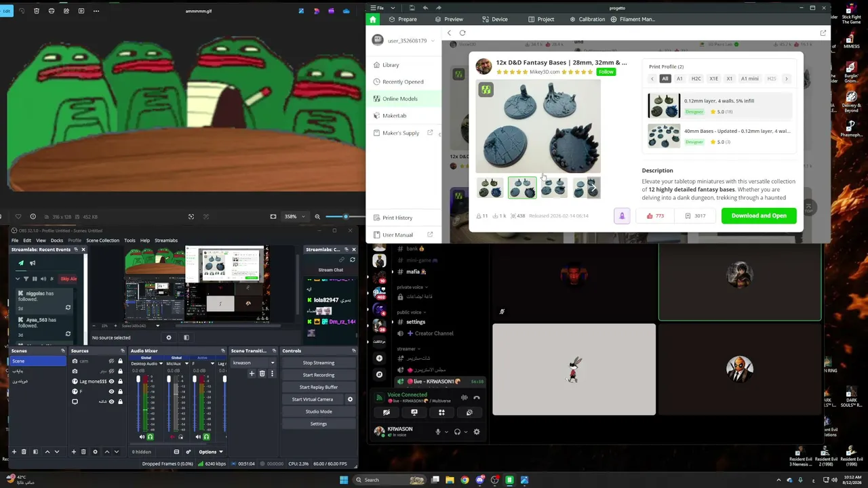
Task: Toggle lock on the Lag mone$$$ source
Action: pos(121,382)
